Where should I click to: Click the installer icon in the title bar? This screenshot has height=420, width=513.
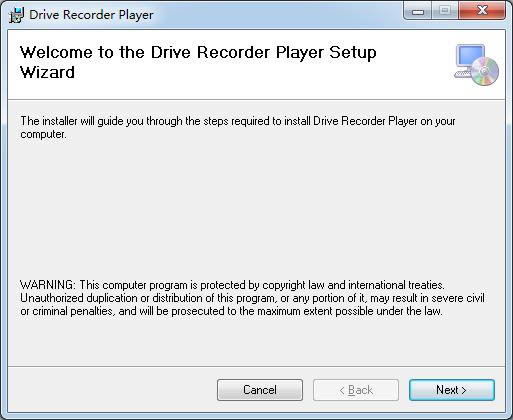point(16,15)
